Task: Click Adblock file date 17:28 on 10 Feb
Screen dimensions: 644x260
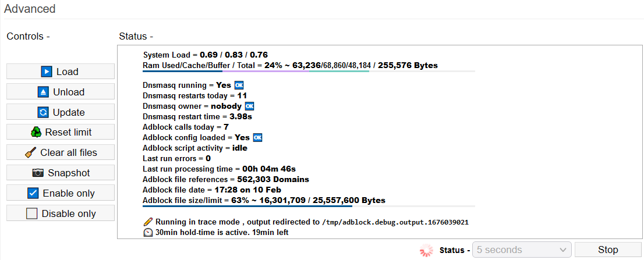Action: click(212, 190)
